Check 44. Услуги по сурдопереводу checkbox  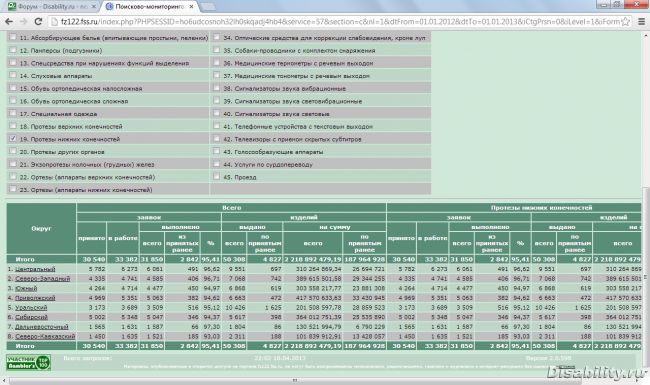click(216, 164)
